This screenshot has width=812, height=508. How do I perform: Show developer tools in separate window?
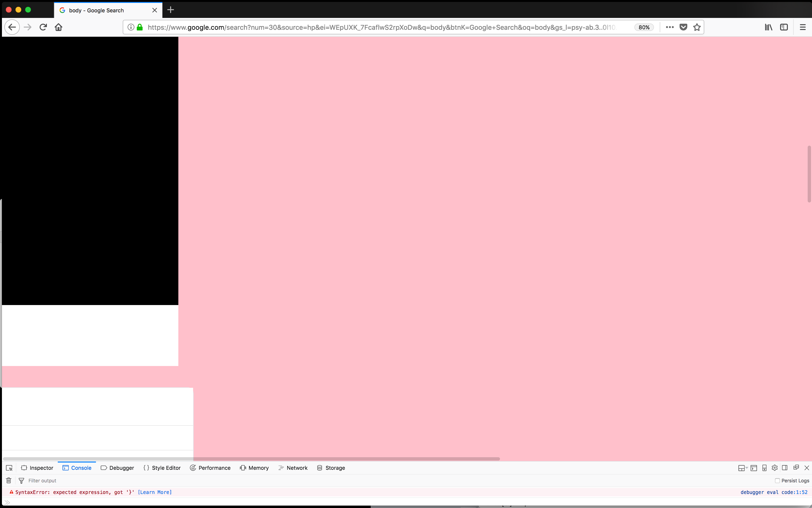tap(796, 467)
